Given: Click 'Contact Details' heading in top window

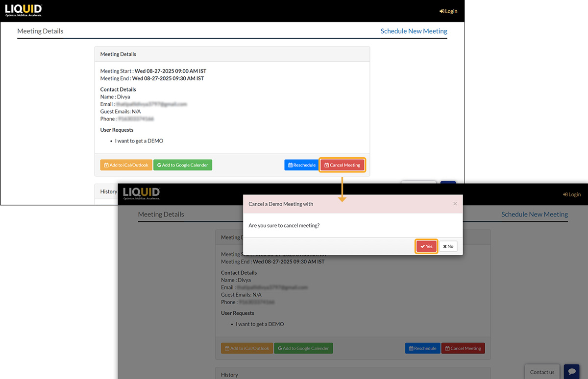Looking at the screenshot, I should [x=118, y=90].
